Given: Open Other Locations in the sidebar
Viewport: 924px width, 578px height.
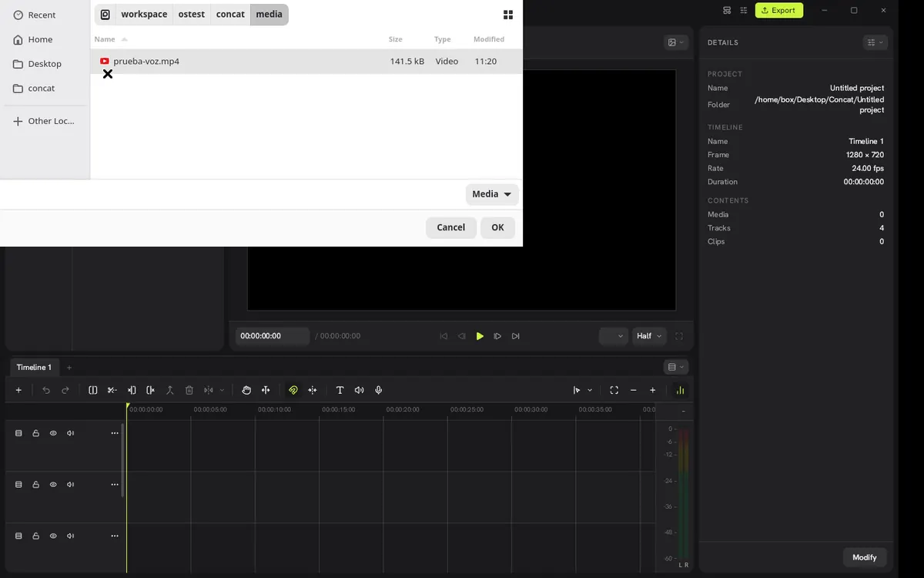Looking at the screenshot, I should pyautogui.click(x=45, y=121).
